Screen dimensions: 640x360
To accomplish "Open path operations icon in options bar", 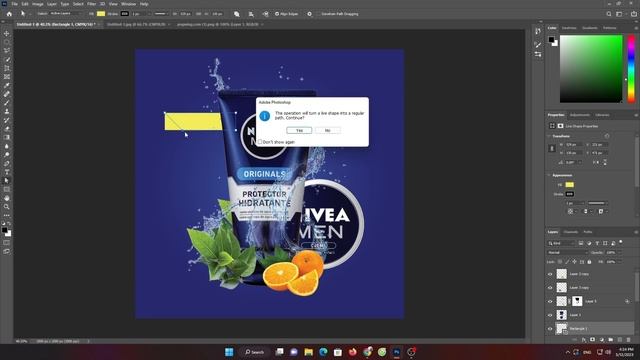I will (237, 14).
